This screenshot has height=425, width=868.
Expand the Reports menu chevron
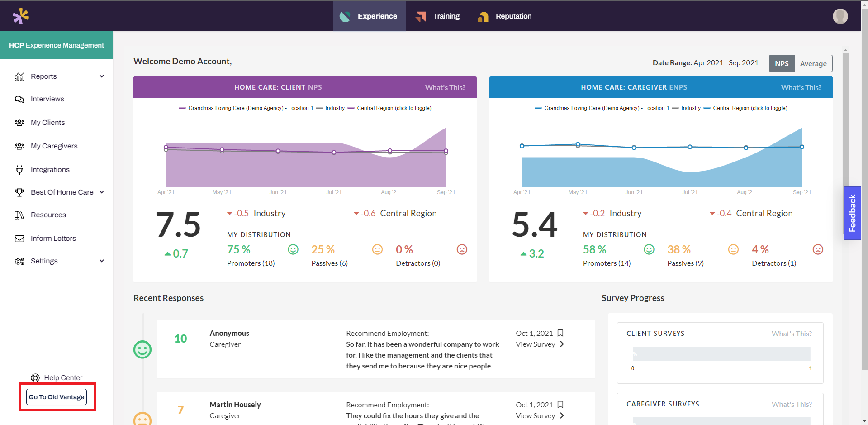tap(102, 76)
